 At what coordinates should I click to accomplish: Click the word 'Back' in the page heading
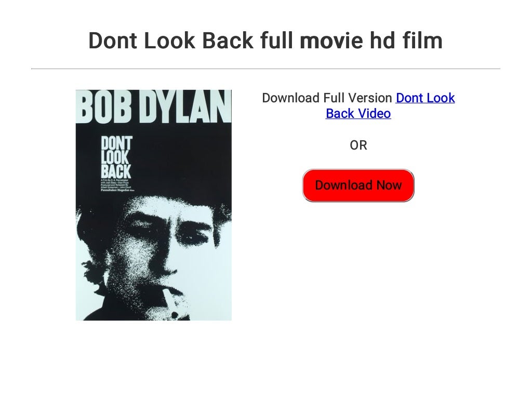[x=228, y=41]
